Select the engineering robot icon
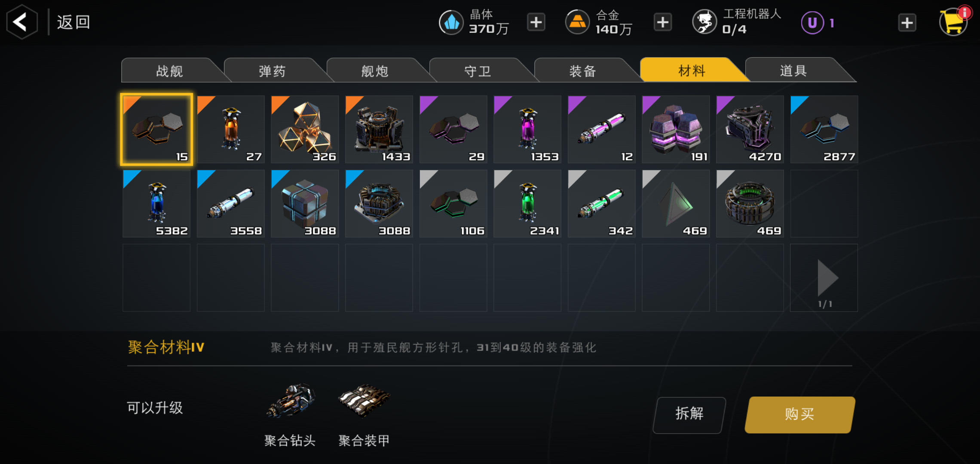Image resolution: width=980 pixels, height=464 pixels. [x=704, y=22]
